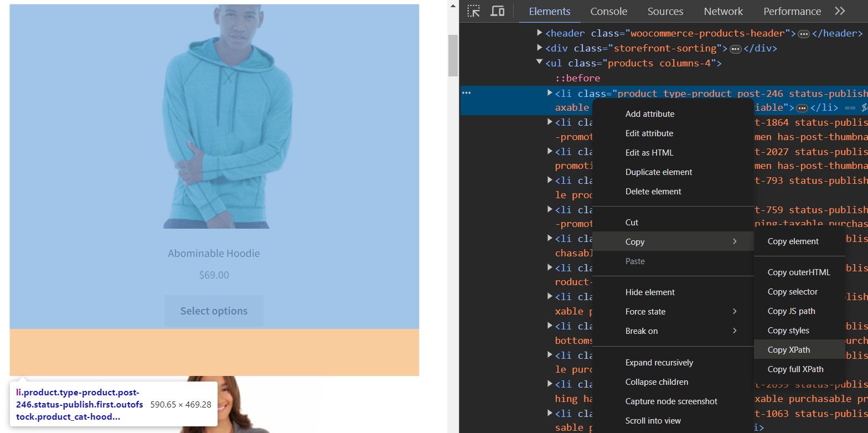Click the ::before pseudo-element row

tap(578, 78)
